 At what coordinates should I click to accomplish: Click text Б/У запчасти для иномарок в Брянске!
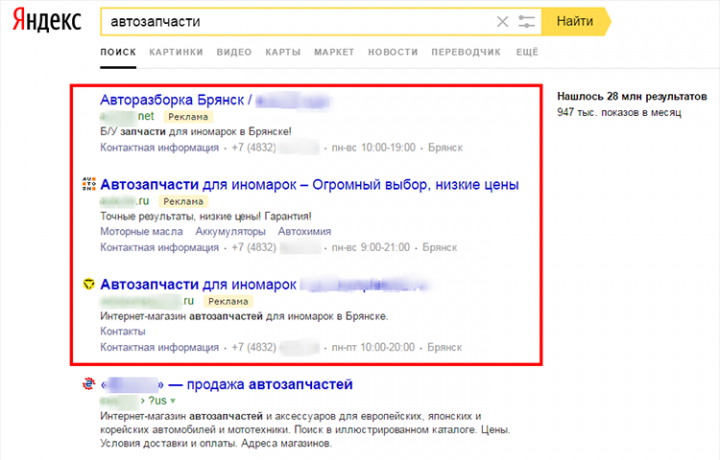(196, 132)
